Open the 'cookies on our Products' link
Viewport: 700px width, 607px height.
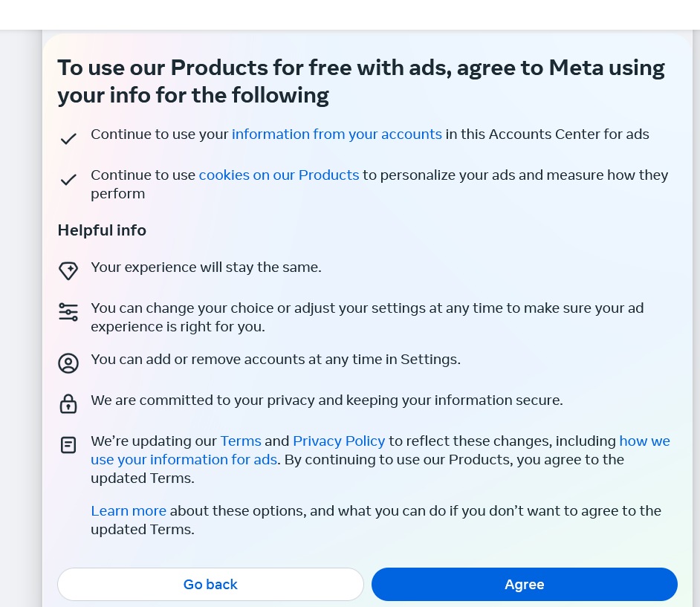coord(279,175)
